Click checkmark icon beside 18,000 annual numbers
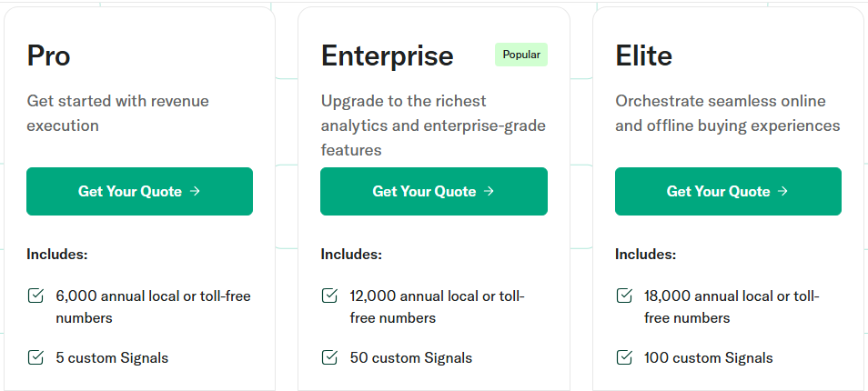The height and width of the screenshot is (391, 868). point(624,296)
